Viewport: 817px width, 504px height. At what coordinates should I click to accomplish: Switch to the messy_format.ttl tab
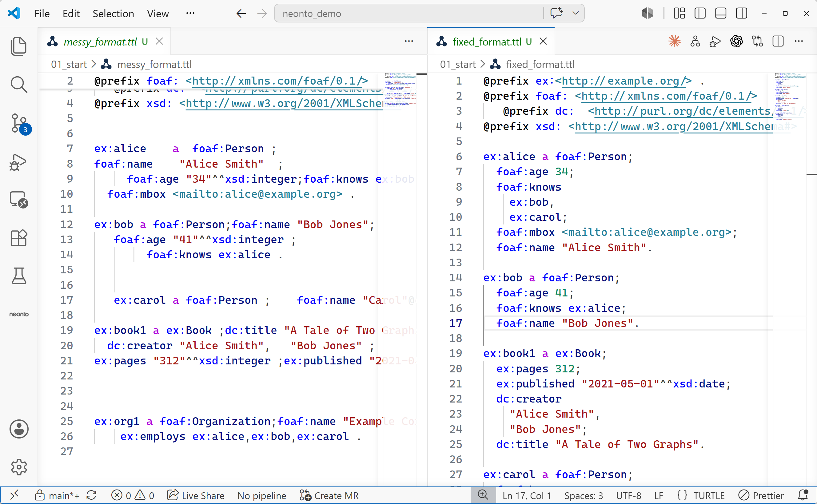tap(100, 42)
